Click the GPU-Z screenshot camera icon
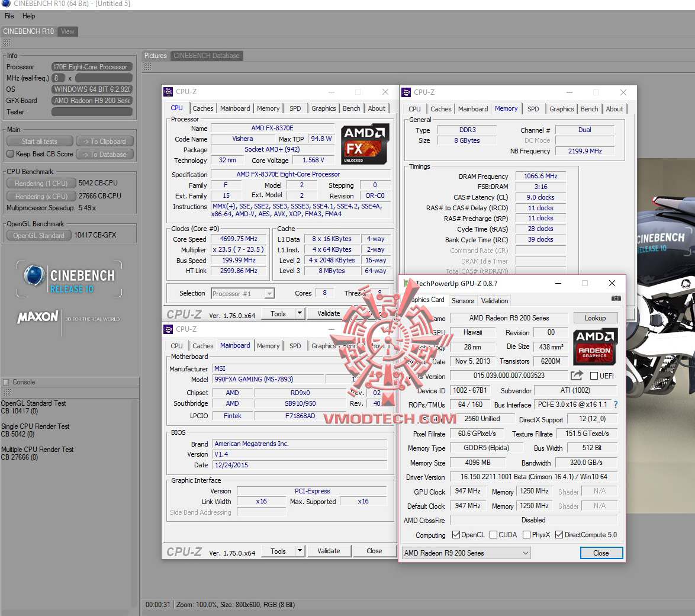The image size is (695, 616). [x=616, y=299]
